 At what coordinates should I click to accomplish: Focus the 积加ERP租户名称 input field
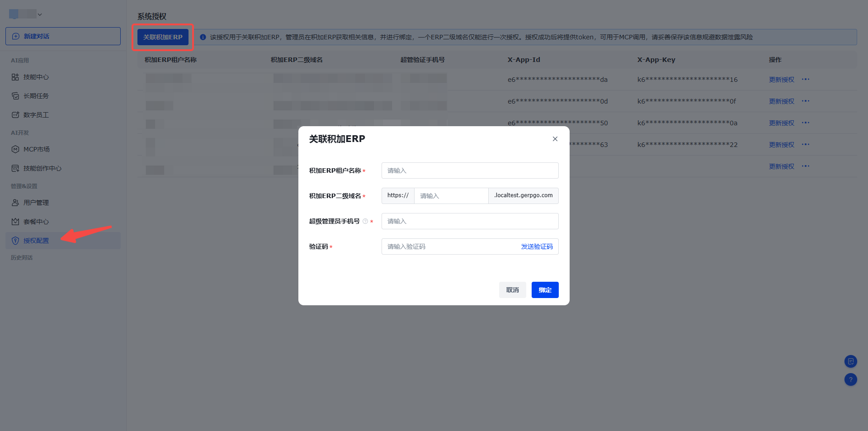470,171
